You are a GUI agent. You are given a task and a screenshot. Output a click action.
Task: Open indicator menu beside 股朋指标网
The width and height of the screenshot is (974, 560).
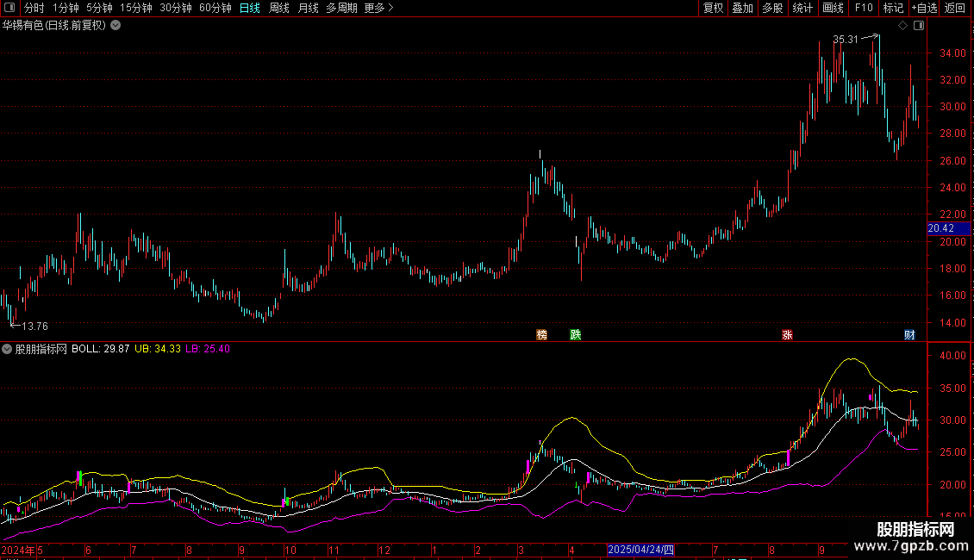tap(7, 349)
